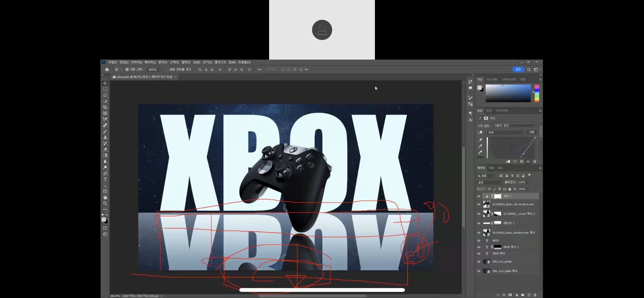Image resolution: width=644 pixels, height=298 pixels.
Task: Open Layers panel flyout menu
Action: coord(540,168)
